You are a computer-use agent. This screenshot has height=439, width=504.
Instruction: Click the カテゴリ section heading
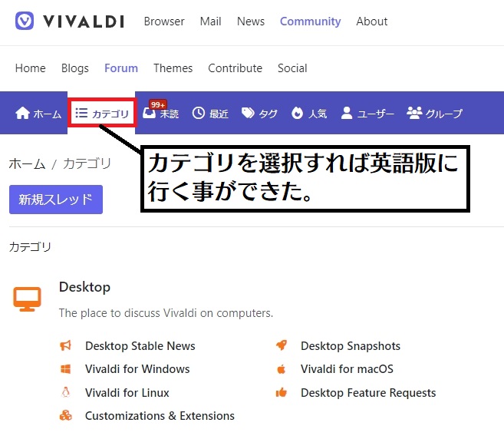pyautogui.click(x=30, y=246)
